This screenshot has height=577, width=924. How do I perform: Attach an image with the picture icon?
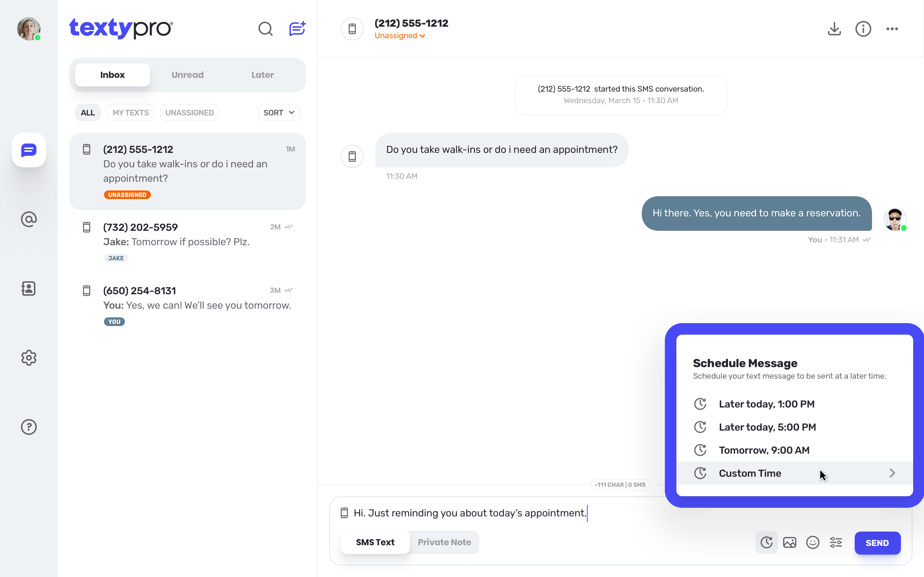click(x=790, y=542)
